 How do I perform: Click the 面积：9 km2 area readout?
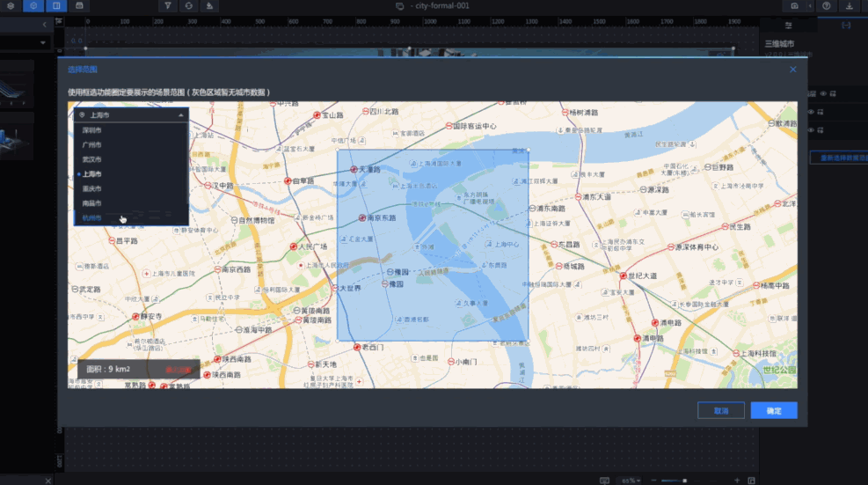108,369
